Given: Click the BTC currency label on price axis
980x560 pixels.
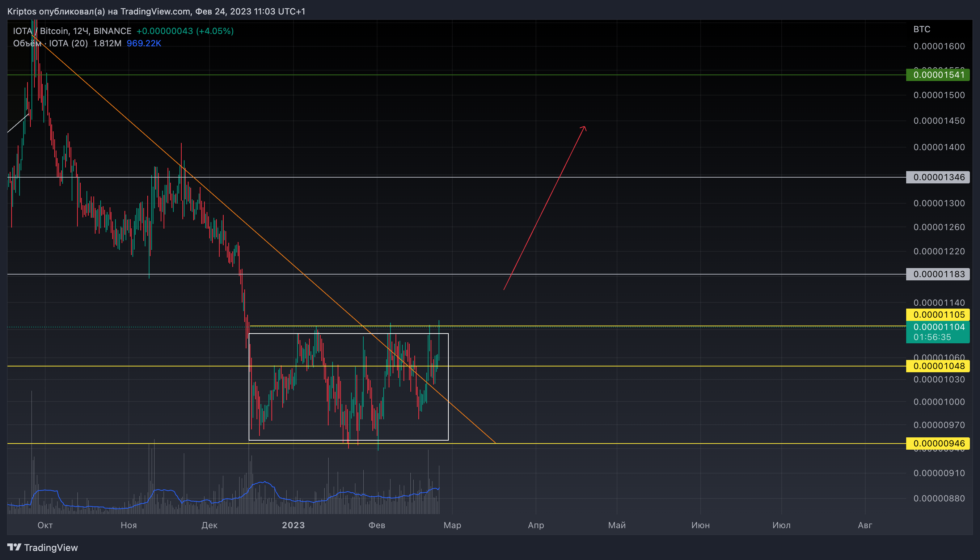Looking at the screenshot, I should [922, 29].
